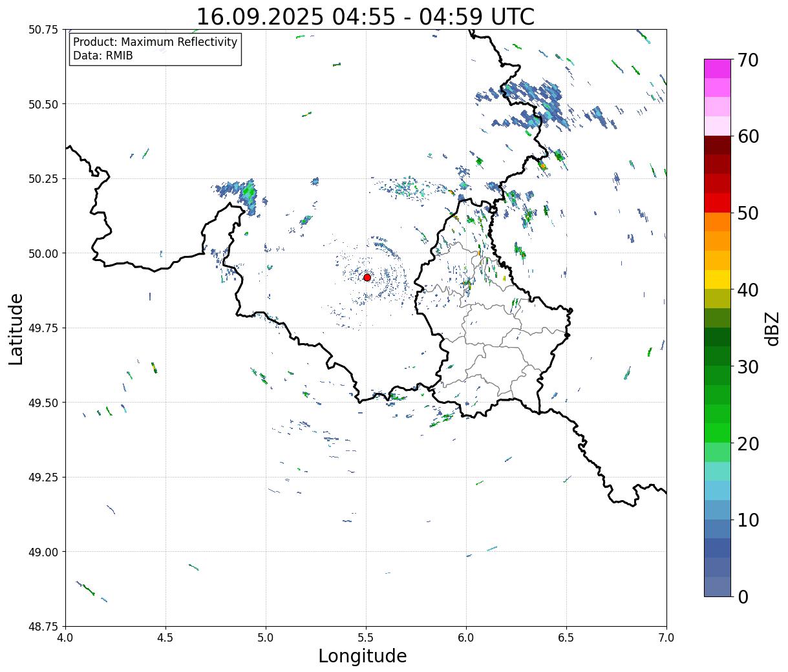Click the latitude tick label 49.75
This screenshot has height=672, width=788.
tap(43, 328)
